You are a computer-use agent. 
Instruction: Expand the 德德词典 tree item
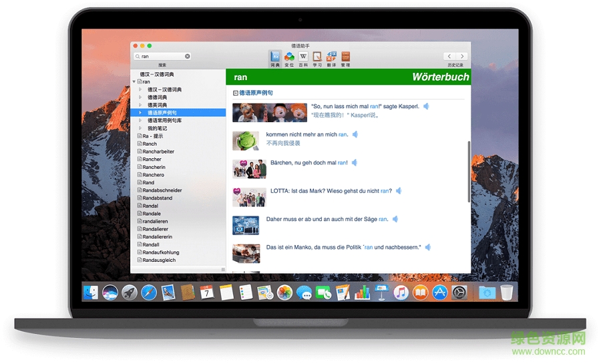click(x=140, y=98)
